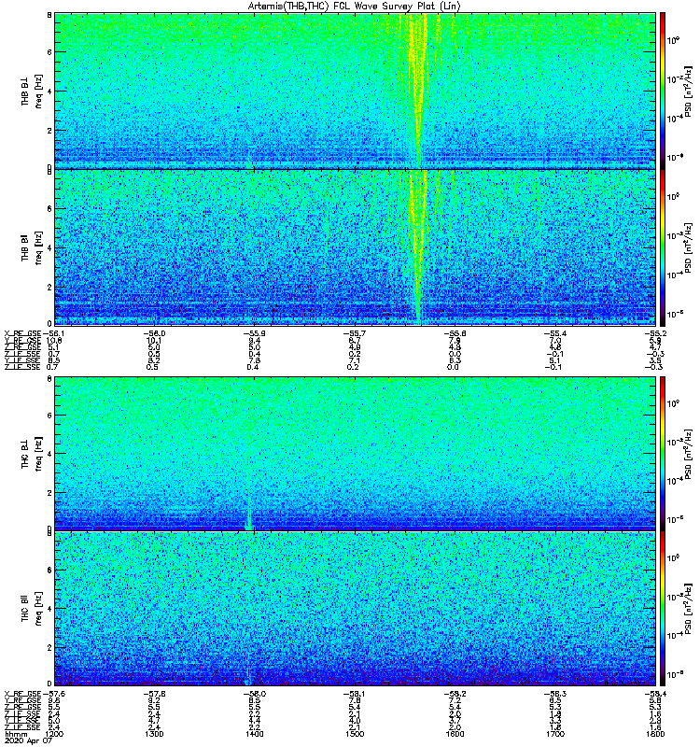Click the hhmm label at bottom left
700x747 pixels.
coord(16,735)
